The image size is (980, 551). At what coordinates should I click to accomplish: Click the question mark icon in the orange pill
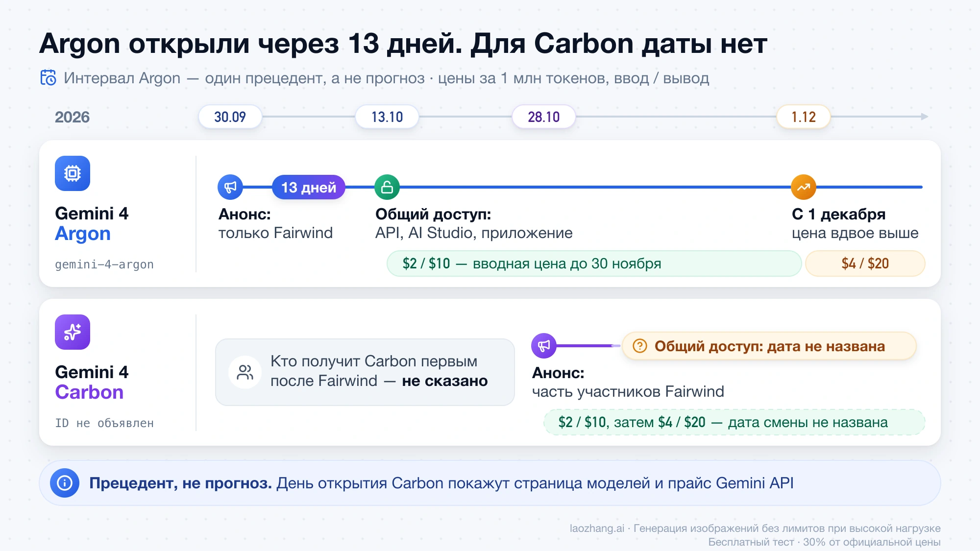click(x=640, y=346)
